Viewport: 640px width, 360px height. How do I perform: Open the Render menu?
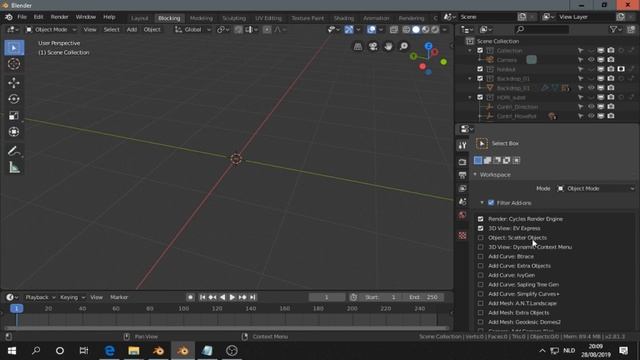click(60, 17)
